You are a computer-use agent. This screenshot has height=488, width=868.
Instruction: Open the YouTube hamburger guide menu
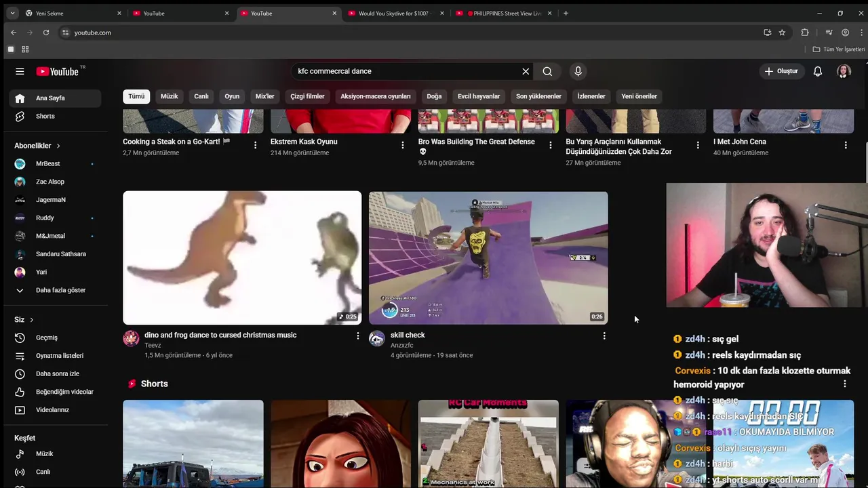pos(20,71)
